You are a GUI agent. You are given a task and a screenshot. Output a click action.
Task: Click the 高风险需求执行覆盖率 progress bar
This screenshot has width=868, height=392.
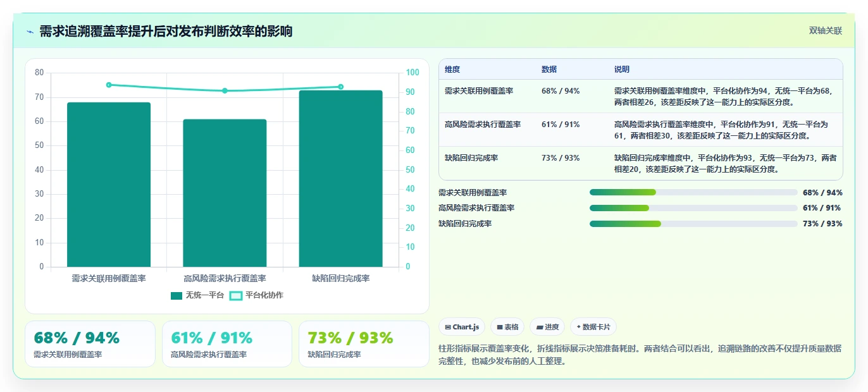coord(693,208)
